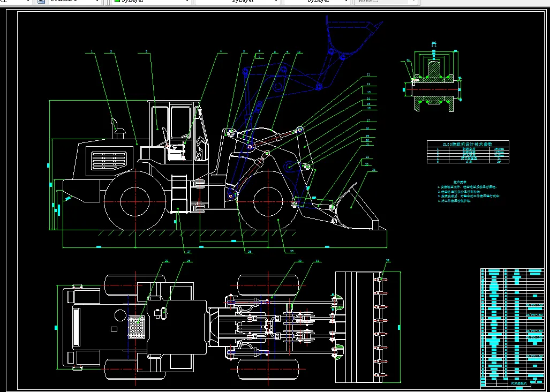The width and height of the screenshot is (550, 392).
Task: Select part callout number 26 below side view
Action: (250, 251)
